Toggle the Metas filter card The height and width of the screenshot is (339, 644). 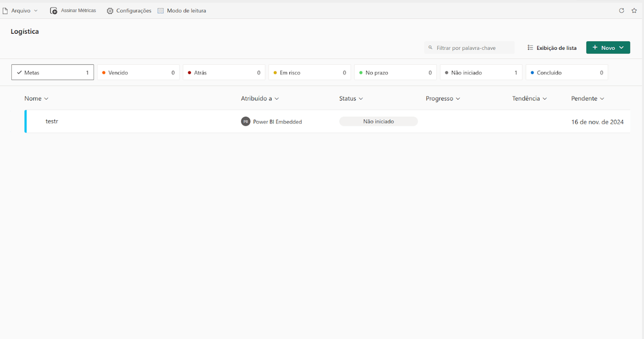(53, 72)
